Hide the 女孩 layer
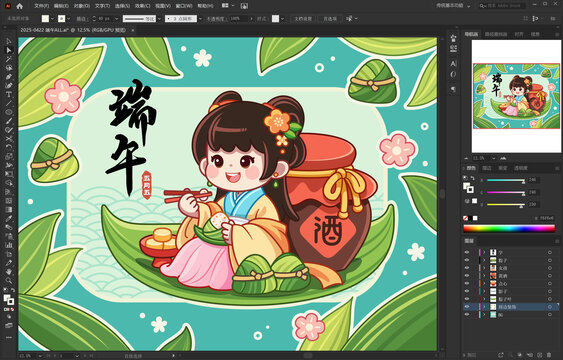Screen dimensions: 563x360 tap(467, 268)
